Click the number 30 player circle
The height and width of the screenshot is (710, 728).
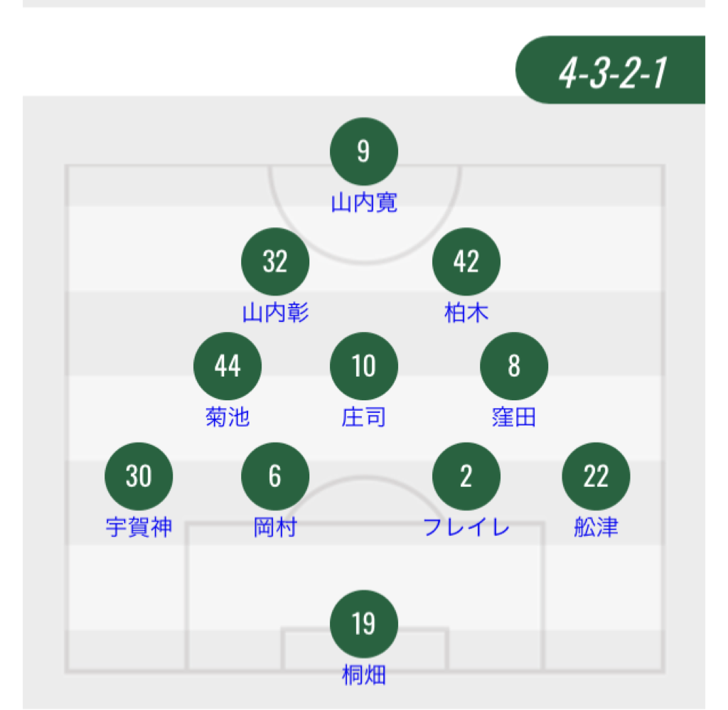coord(139,476)
